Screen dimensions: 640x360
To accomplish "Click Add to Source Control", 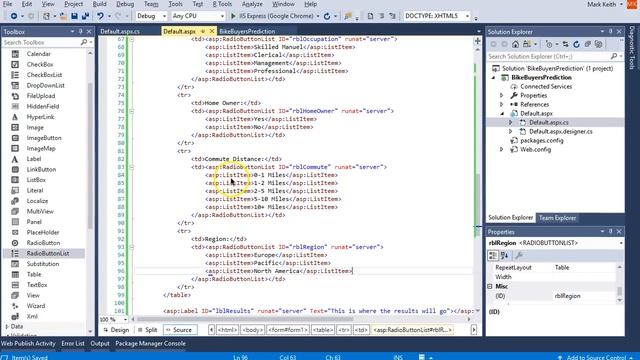I will pyautogui.click(x=596, y=357).
